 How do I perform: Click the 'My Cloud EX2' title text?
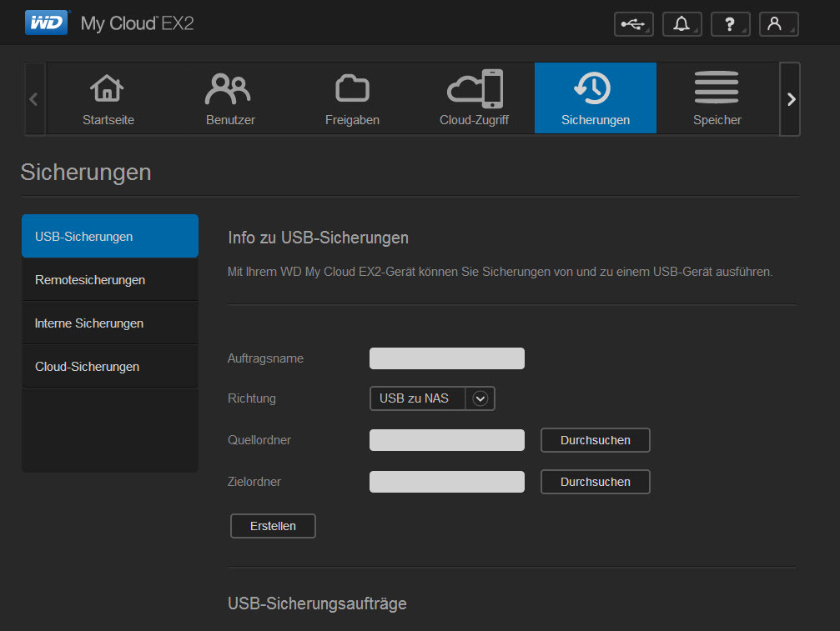click(137, 23)
